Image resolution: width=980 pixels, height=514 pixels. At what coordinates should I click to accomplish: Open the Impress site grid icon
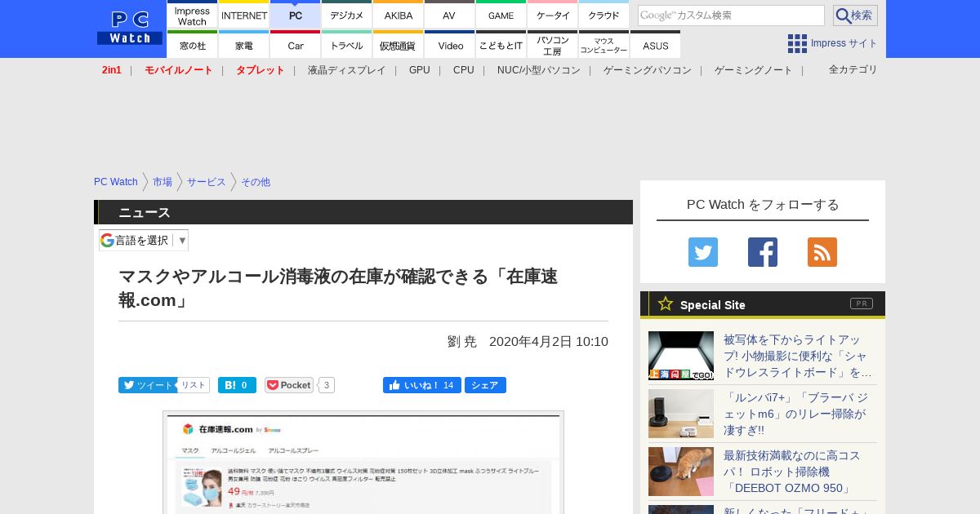(797, 43)
